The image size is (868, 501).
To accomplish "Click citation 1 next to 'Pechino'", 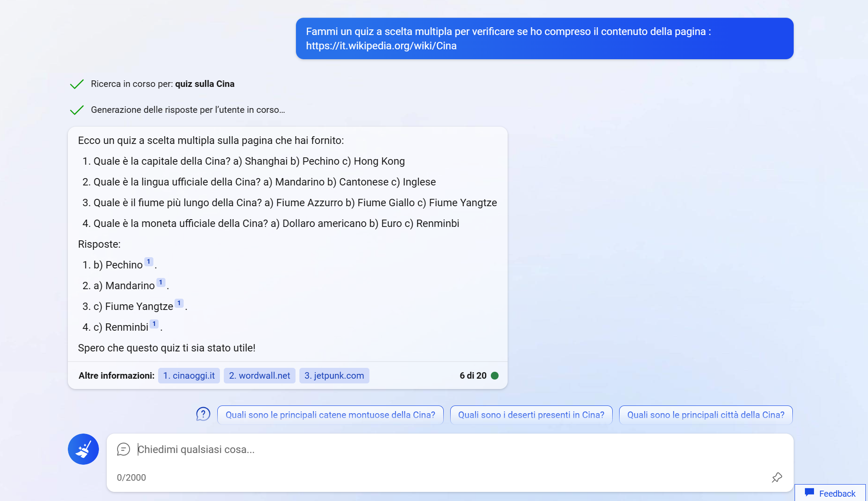I will (x=148, y=261).
